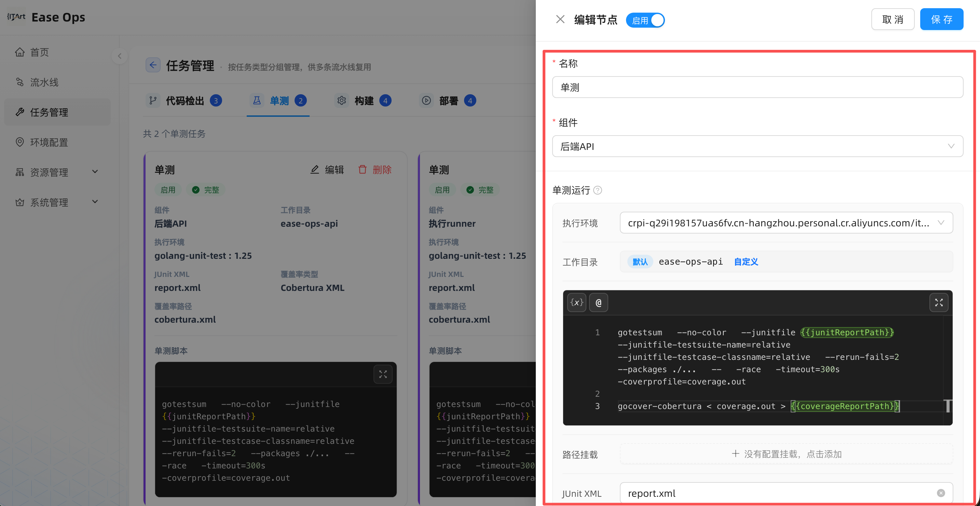
Task: Click the 单测 count badge 2
Action: 301,101
